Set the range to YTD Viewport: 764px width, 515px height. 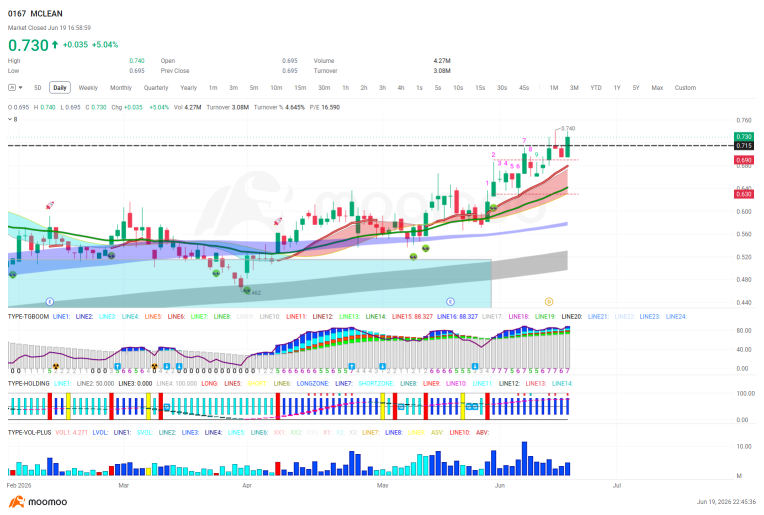tap(596, 88)
